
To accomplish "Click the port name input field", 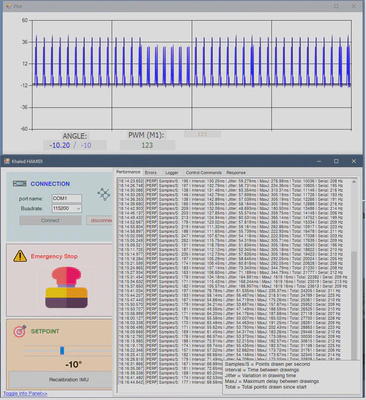I will [67, 198].
